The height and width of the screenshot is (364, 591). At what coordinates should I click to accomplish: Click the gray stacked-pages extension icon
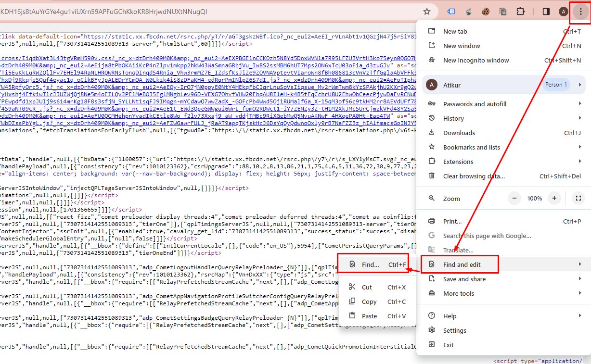tap(503, 12)
